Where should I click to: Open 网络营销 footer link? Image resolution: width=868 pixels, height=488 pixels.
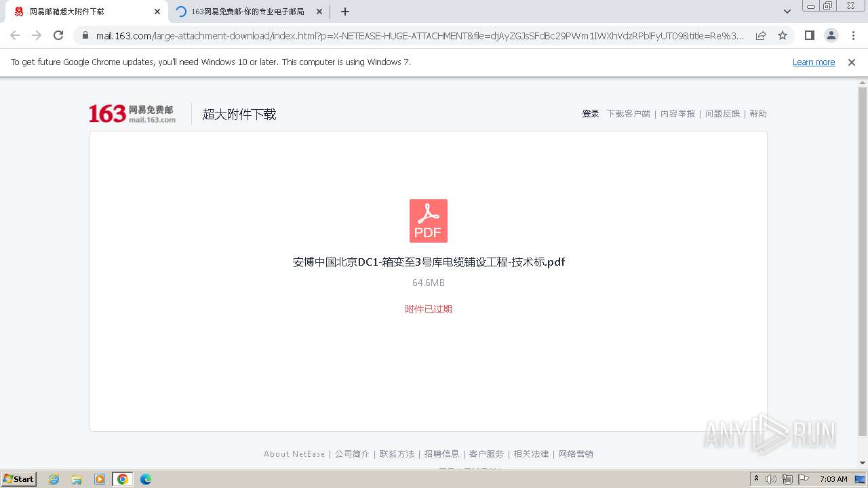[x=576, y=454]
